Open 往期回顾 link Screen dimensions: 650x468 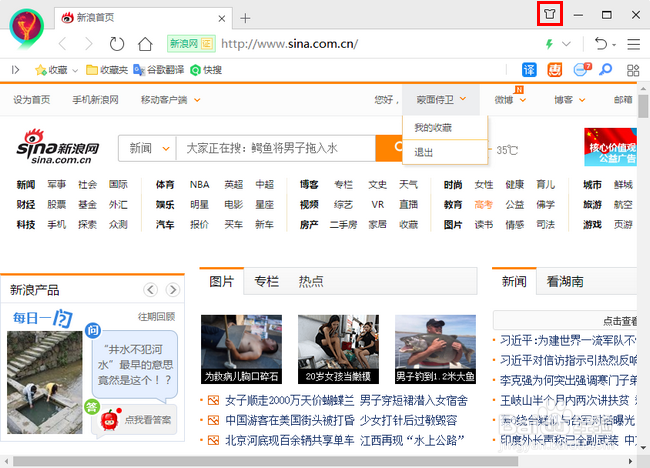[x=156, y=317]
